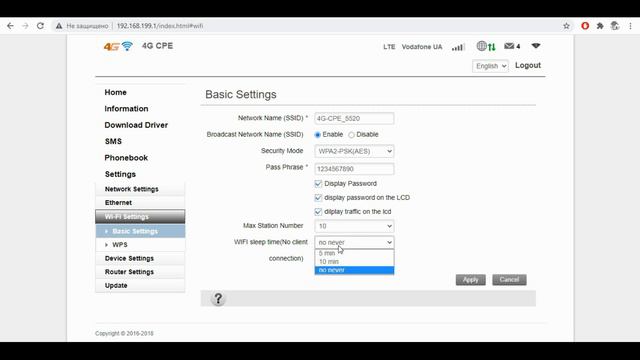Open the Download Driver menu item
The height and width of the screenshot is (360, 640).
coord(136,125)
